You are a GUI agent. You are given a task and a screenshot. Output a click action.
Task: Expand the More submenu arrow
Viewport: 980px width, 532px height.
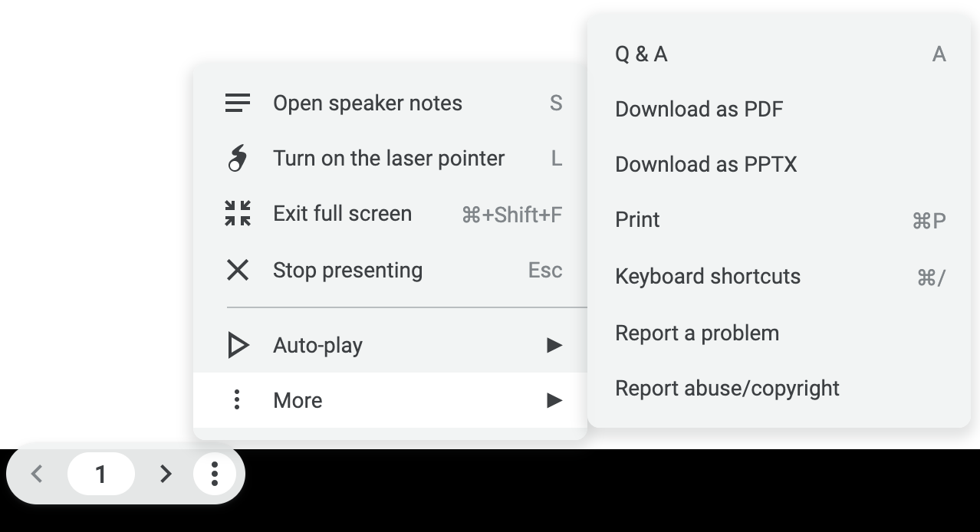[554, 400]
